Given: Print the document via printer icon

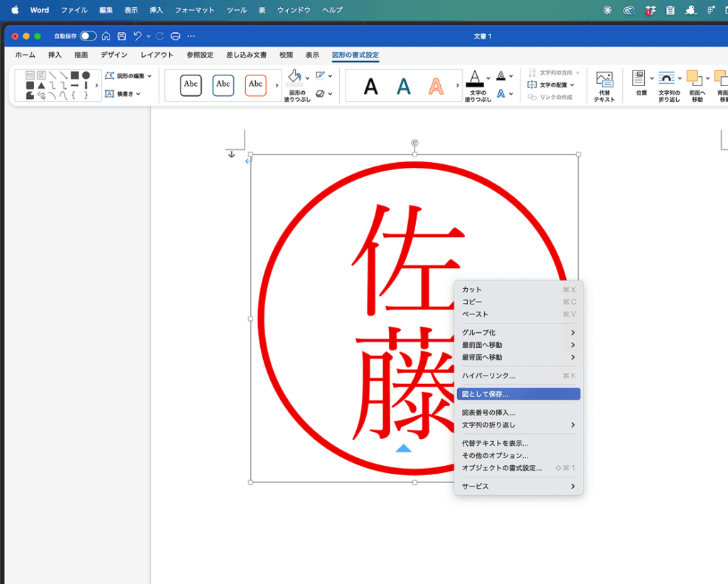Looking at the screenshot, I should pyautogui.click(x=176, y=36).
